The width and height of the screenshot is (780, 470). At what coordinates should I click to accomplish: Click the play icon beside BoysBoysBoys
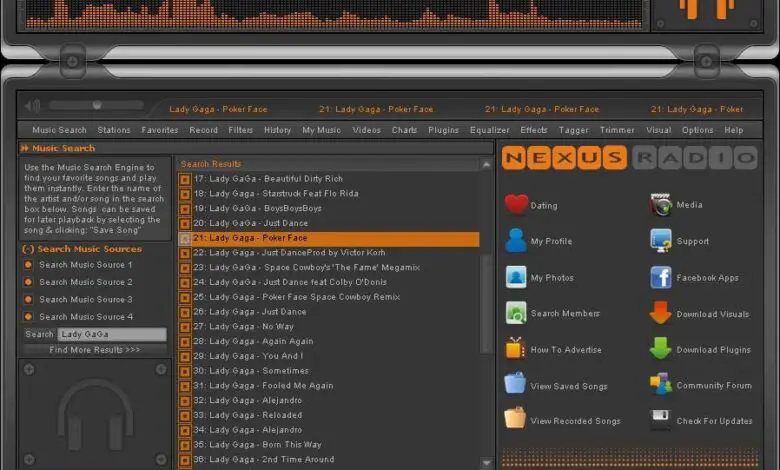click(185, 209)
